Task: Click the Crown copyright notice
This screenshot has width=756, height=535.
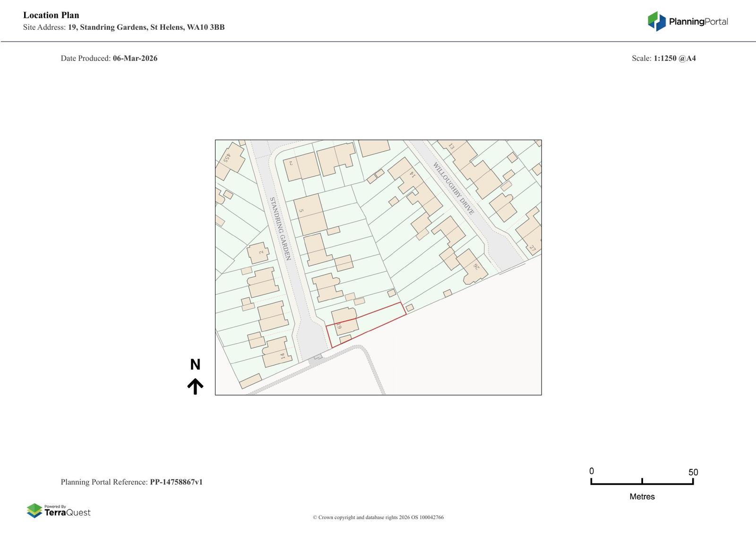Action: (x=378, y=517)
